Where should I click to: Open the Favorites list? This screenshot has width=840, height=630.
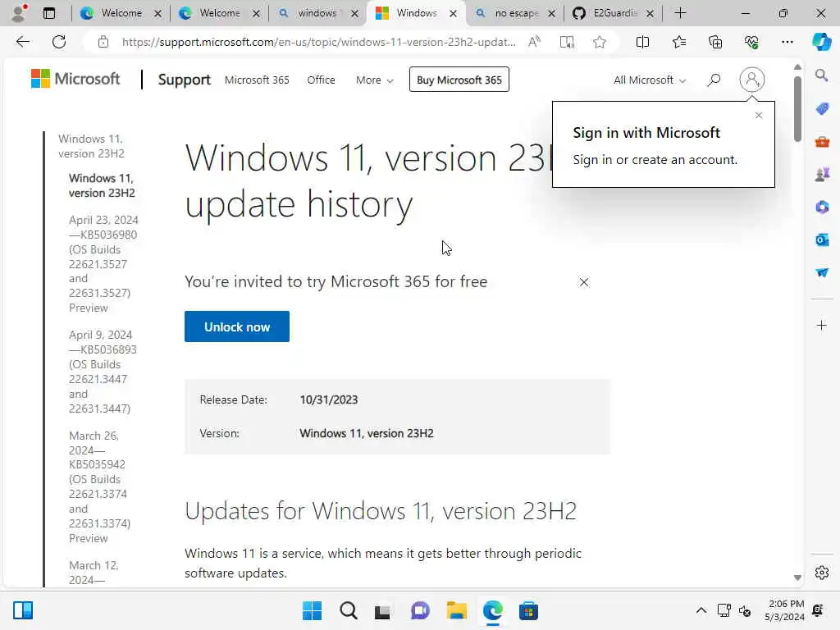tap(678, 42)
